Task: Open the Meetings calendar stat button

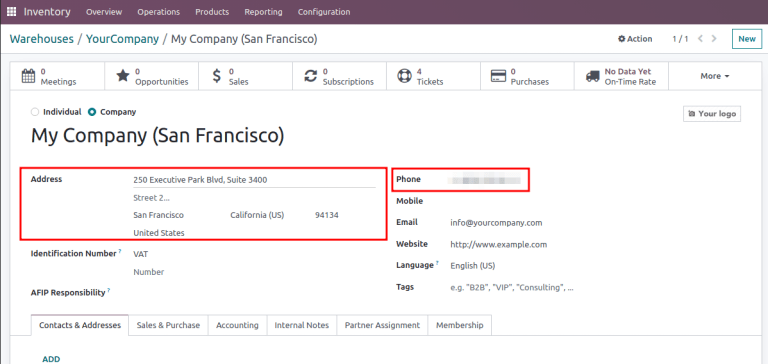Action: point(57,76)
